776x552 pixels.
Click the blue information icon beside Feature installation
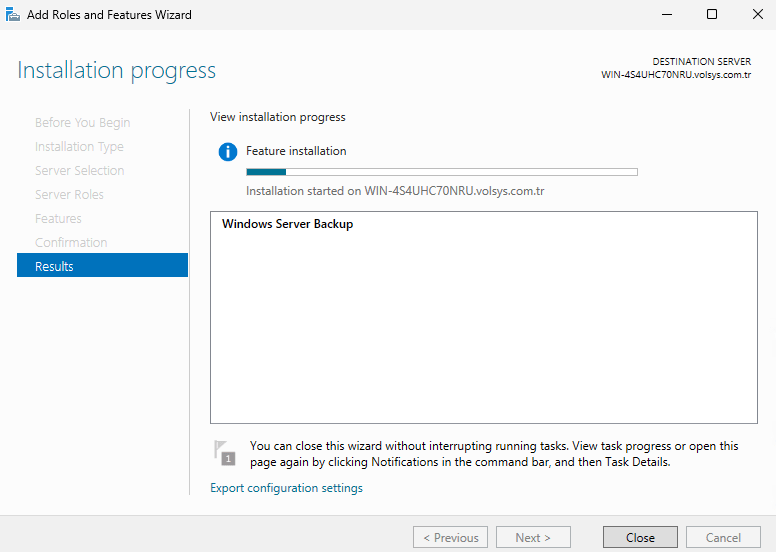coord(228,152)
